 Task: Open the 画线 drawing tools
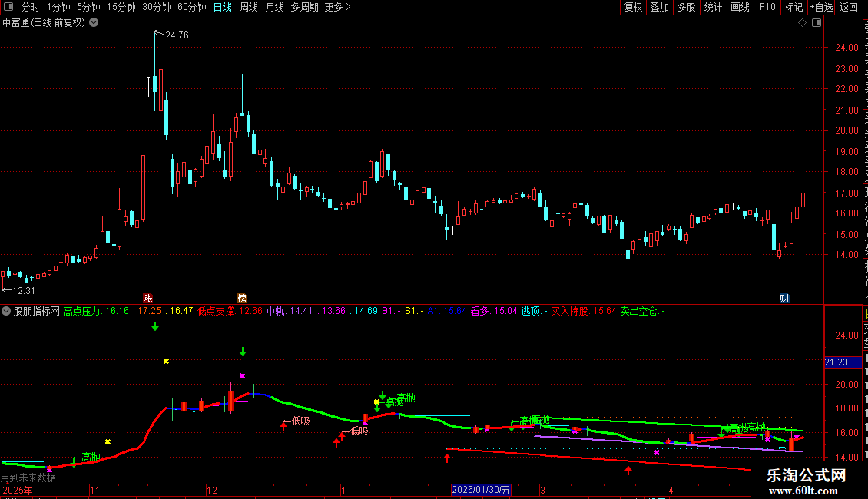tap(740, 7)
